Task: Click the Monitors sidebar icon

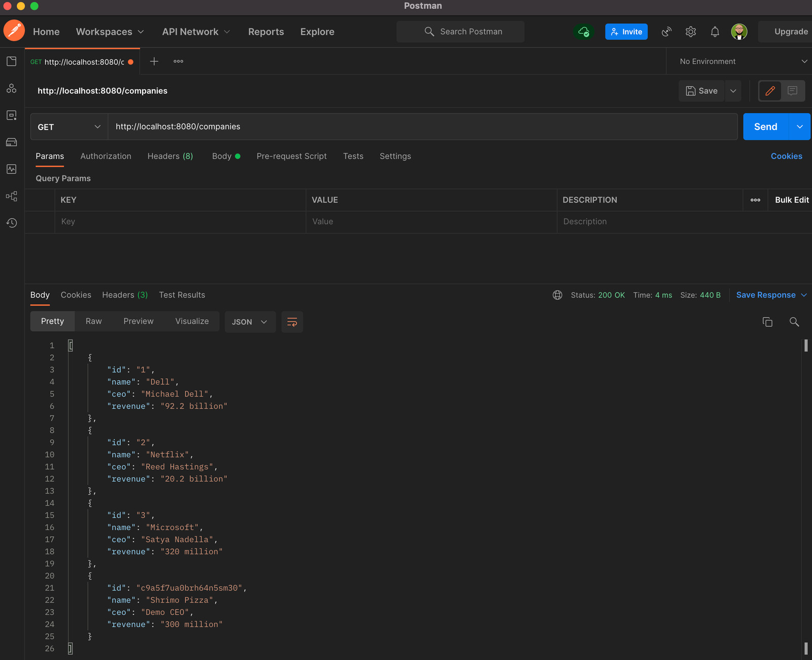Action: click(x=12, y=169)
